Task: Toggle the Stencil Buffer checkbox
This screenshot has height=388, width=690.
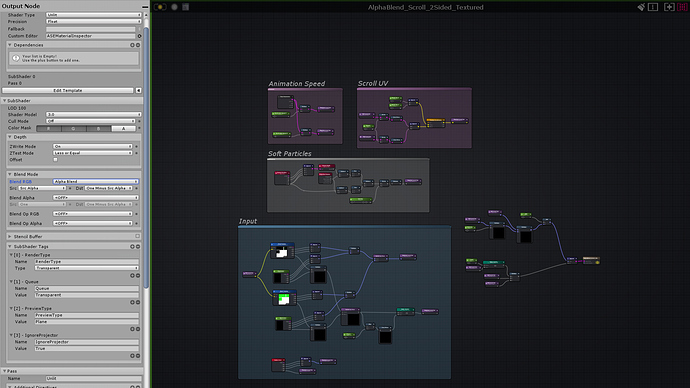Action: click(x=137, y=237)
